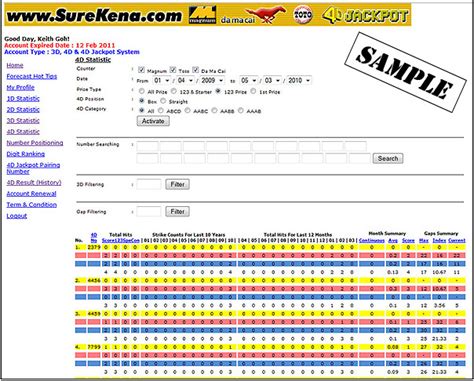The image size is (474, 381).
Task: Open the 1D Statistic page
Action: pos(23,98)
